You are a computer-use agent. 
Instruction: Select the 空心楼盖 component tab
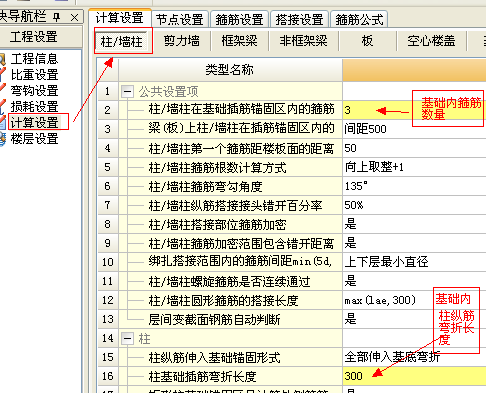click(431, 41)
